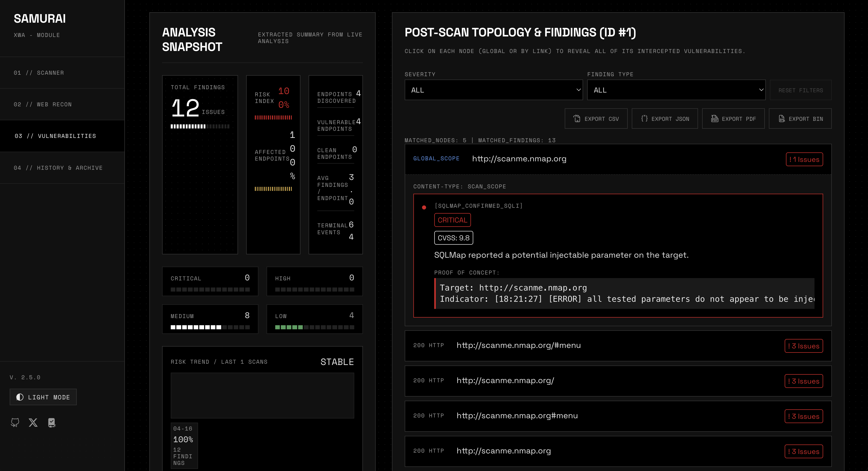This screenshot has height=471, width=868.
Task: Export findings as BIN
Action: tap(800, 119)
